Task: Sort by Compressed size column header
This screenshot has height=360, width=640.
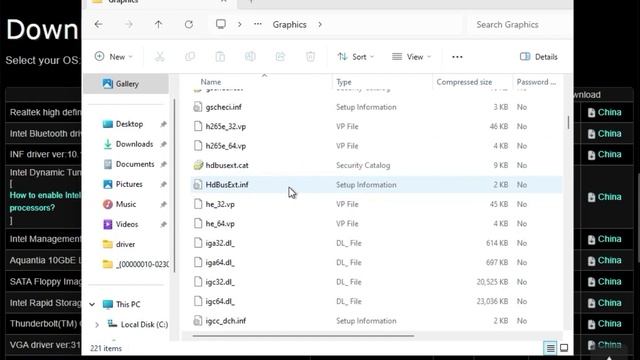Action: coord(464,82)
